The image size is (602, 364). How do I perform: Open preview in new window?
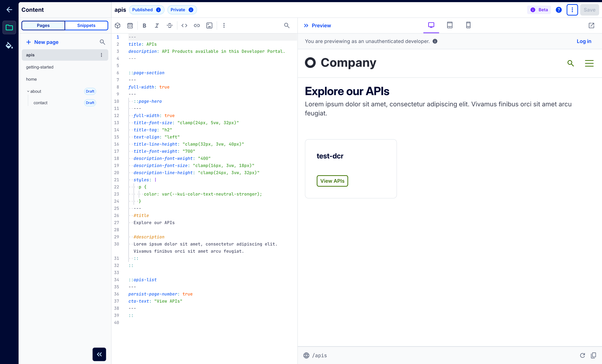point(591,25)
